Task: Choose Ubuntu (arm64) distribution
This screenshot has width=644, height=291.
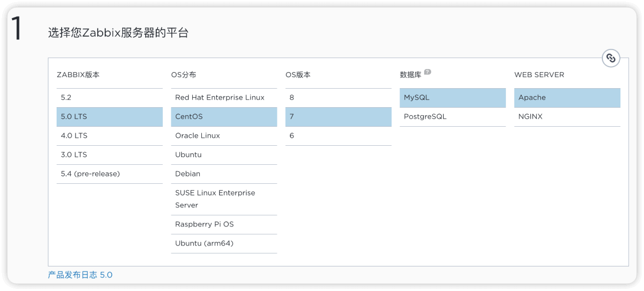Action: (224, 243)
